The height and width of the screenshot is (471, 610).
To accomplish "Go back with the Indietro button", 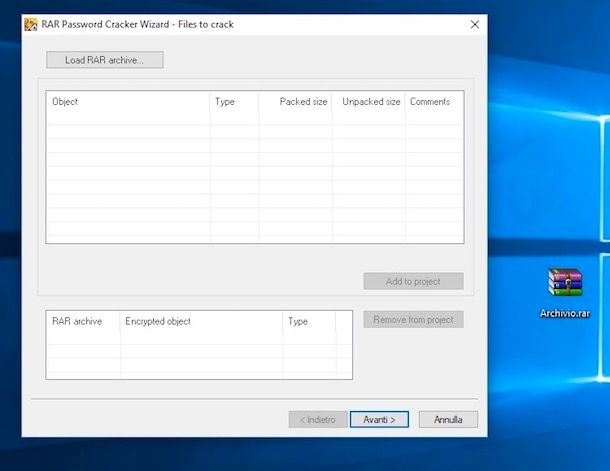I will click(318, 420).
